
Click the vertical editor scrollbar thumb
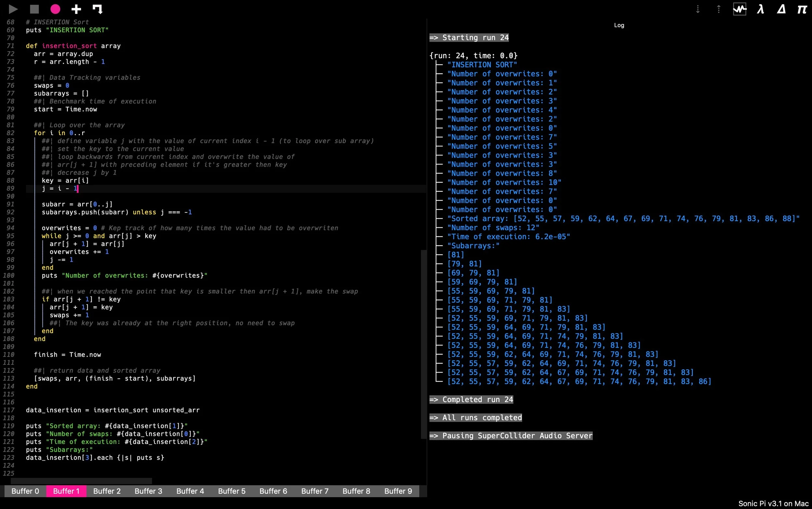(x=424, y=343)
